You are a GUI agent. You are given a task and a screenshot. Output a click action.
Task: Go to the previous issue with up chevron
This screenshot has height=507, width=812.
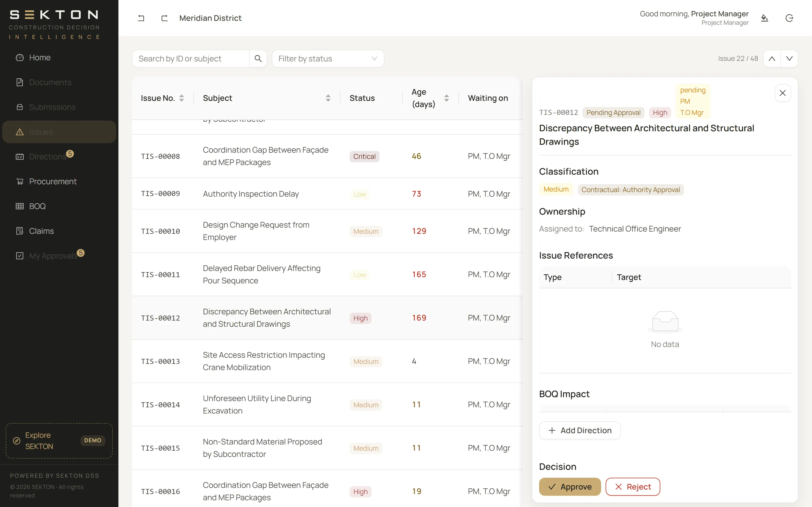772,59
